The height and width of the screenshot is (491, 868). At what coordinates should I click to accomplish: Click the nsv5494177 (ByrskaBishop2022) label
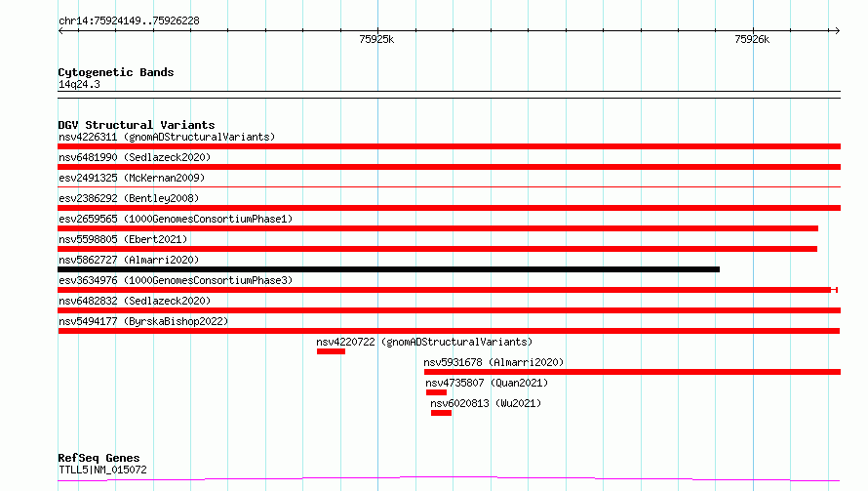pyautogui.click(x=143, y=321)
